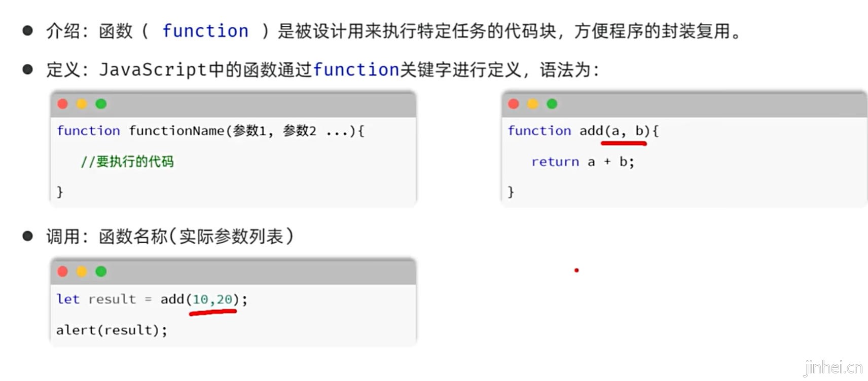Screen dimensions: 868x381
Task: Click the let keyword in call example
Action: (x=68, y=299)
